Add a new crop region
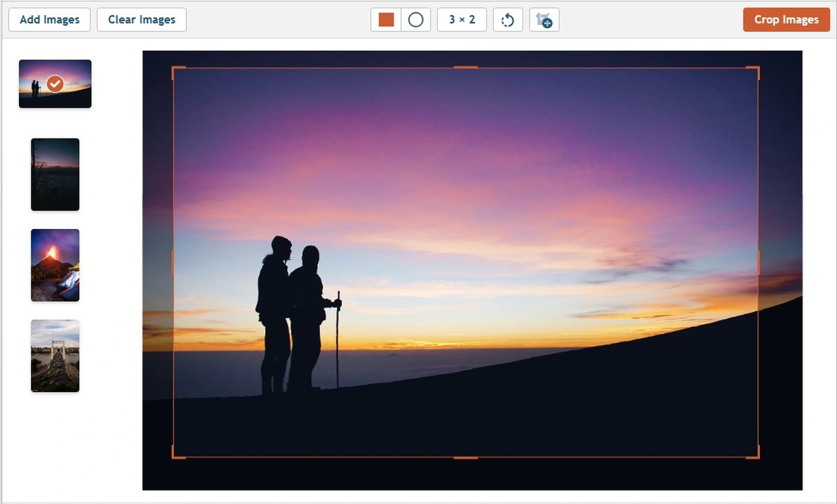 [544, 20]
